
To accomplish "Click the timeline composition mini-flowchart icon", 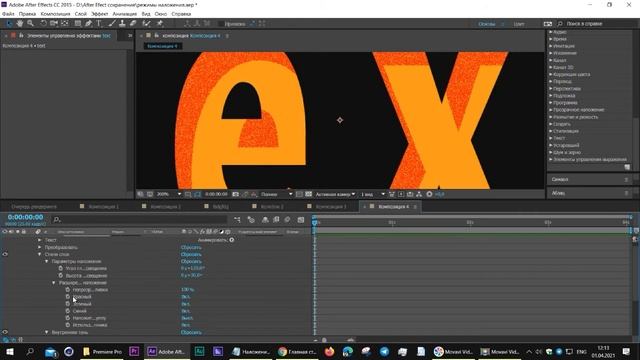I will [x=237, y=220].
